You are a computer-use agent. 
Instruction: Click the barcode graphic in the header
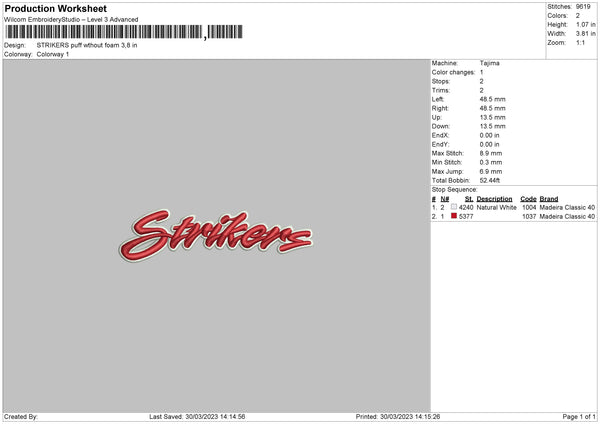[x=124, y=32]
